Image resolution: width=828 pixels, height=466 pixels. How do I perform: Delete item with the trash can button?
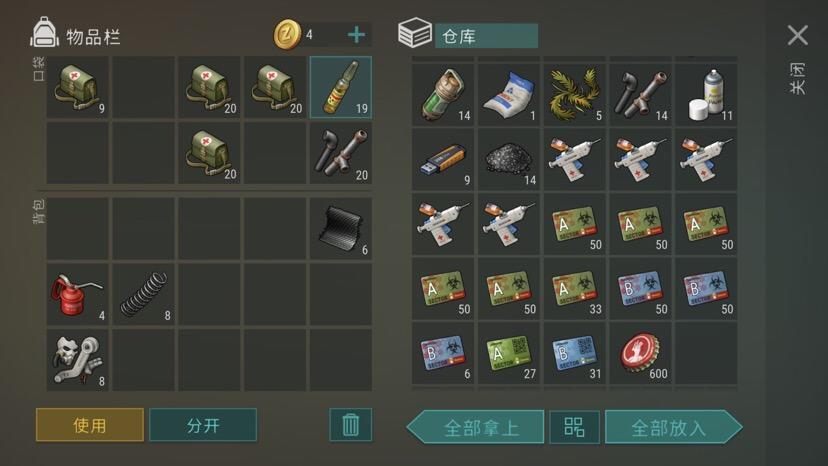tap(351, 425)
